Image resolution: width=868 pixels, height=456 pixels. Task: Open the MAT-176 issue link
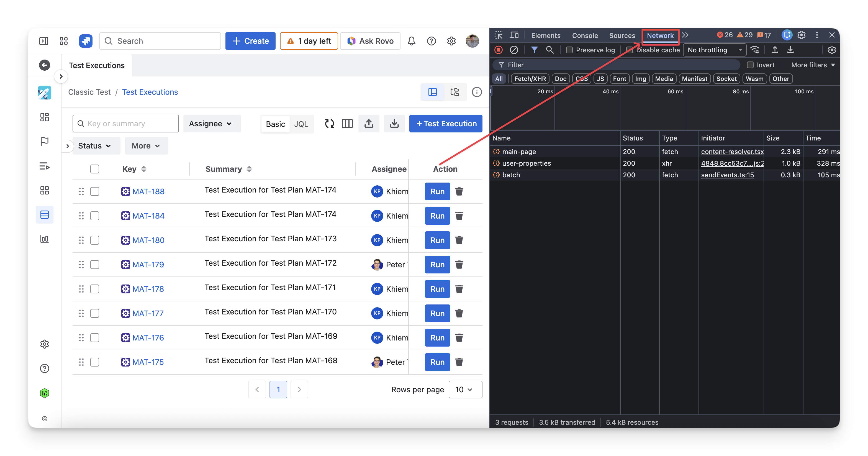[148, 338]
